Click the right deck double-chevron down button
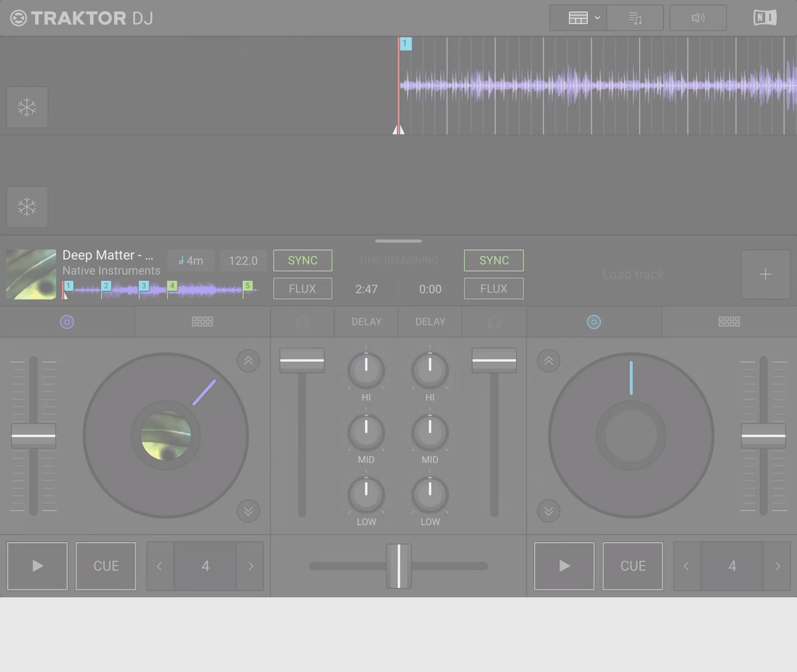This screenshot has width=797, height=672. click(x=549, y=511)
